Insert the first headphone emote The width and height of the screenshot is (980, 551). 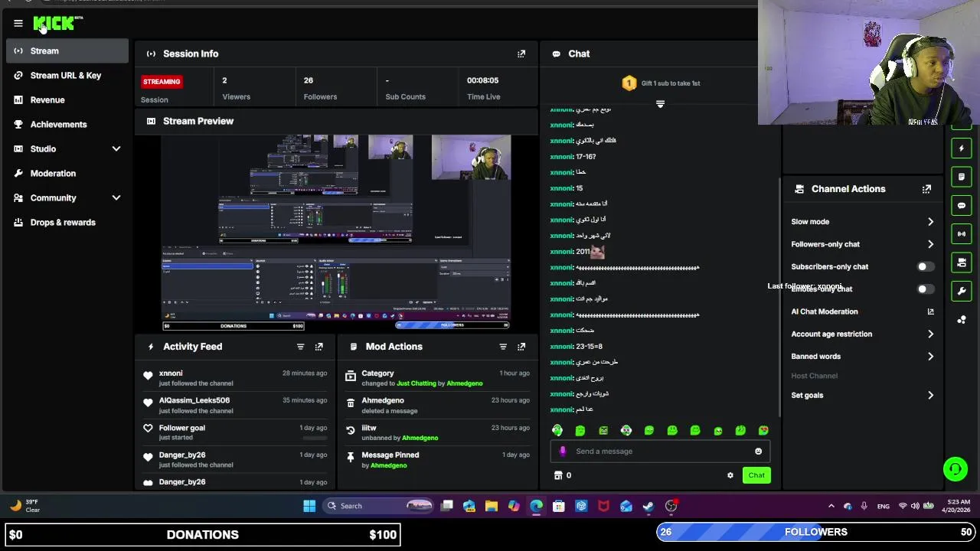557,431
